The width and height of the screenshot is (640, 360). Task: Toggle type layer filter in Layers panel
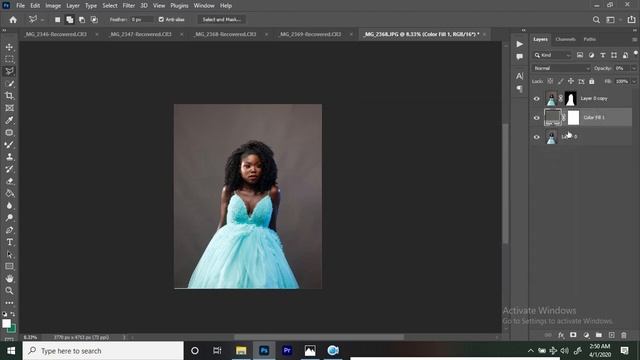pos(603,55)
